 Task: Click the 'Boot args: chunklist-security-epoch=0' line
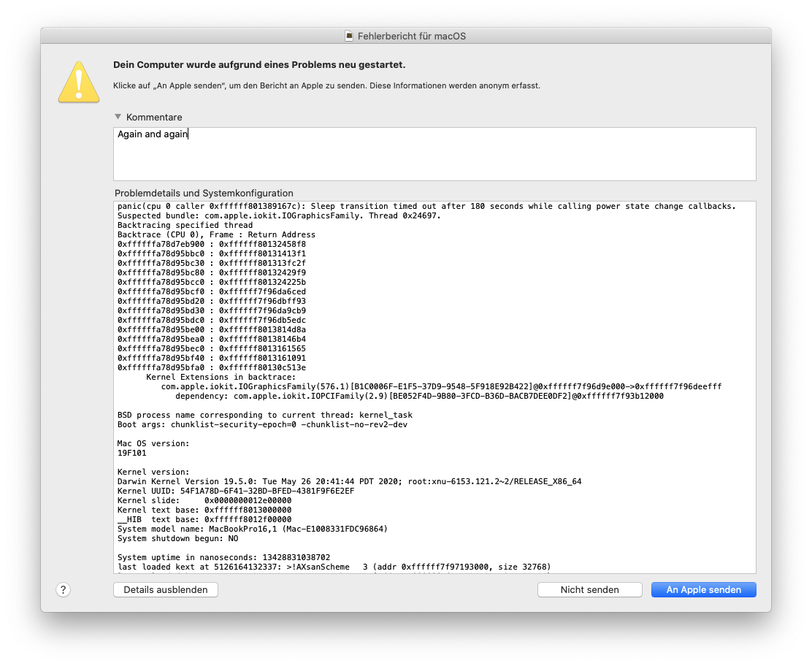[x=262, y=424]
